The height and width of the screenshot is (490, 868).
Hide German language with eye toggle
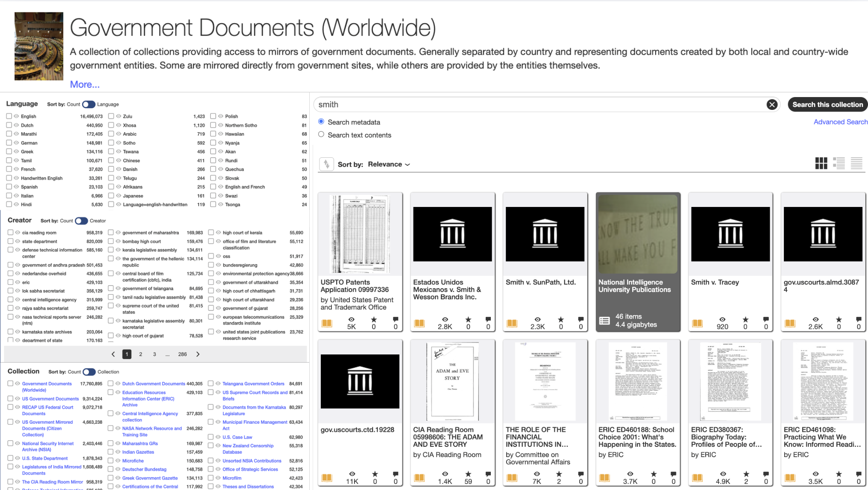(16, 142)
